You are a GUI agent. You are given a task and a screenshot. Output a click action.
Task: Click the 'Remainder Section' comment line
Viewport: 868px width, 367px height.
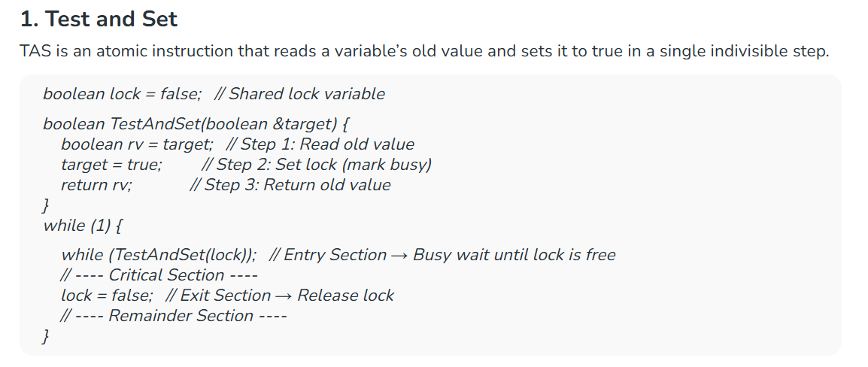[x=174, y=316]
